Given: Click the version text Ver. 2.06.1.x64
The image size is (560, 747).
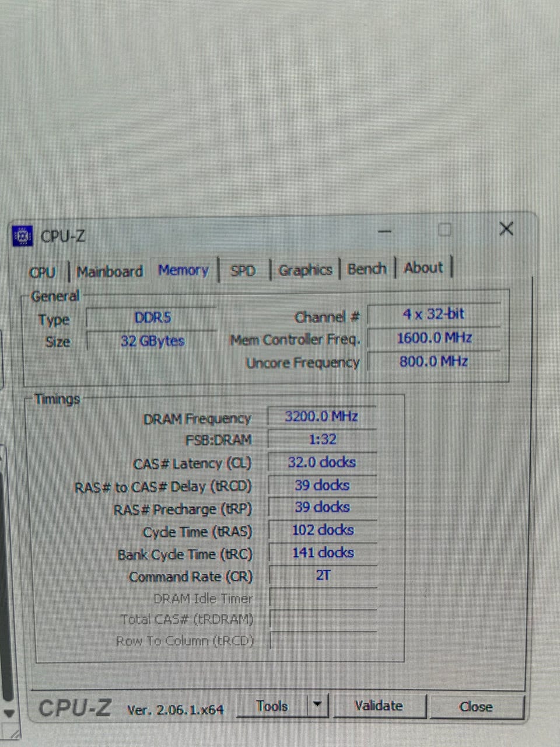Looking at the screenshot, I should coord(176,710).
